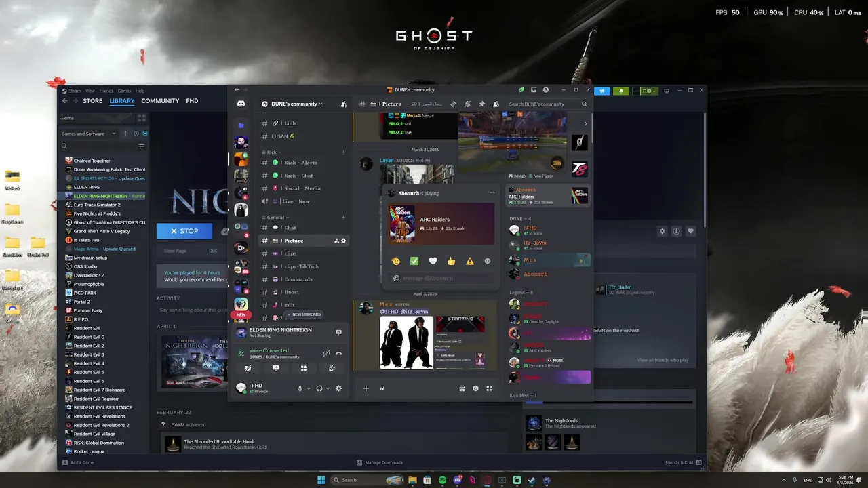React with white heart emoji
Screen dimensions: 868x488
click(433, 261)
